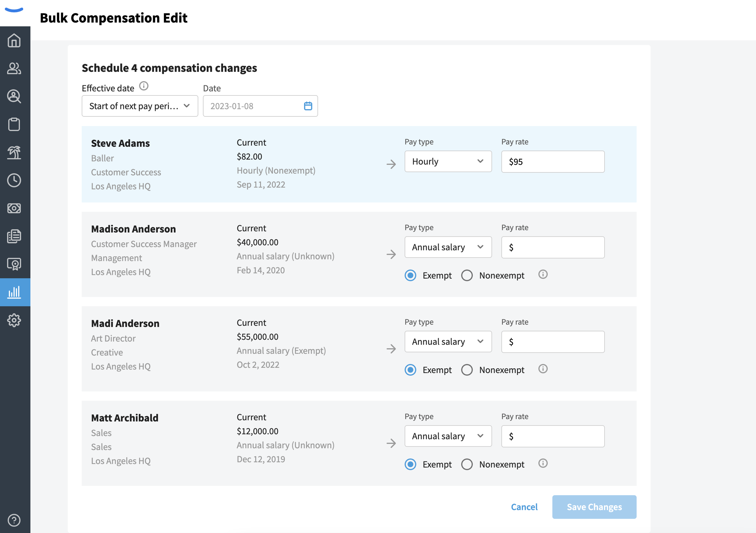The width and height of the screenshot is (756, 533).
Task: Click the Cancel link
Action: (524, 507)
